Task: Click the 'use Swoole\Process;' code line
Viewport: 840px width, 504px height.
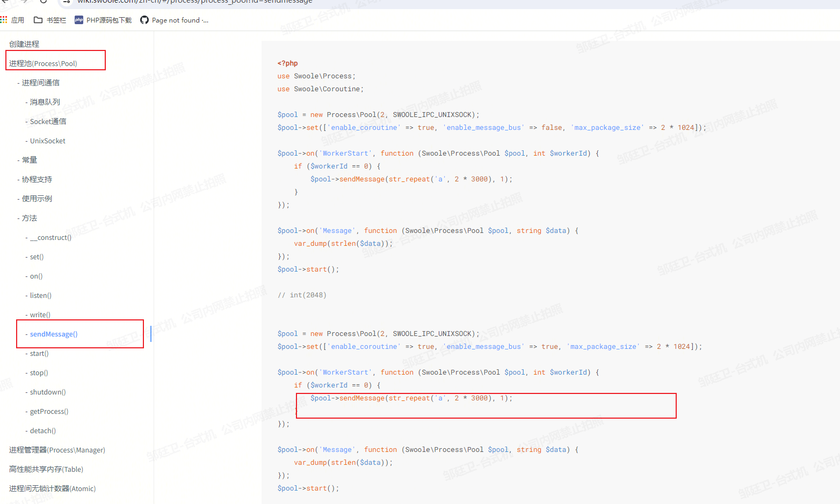Action: click(x=316, y=76)
